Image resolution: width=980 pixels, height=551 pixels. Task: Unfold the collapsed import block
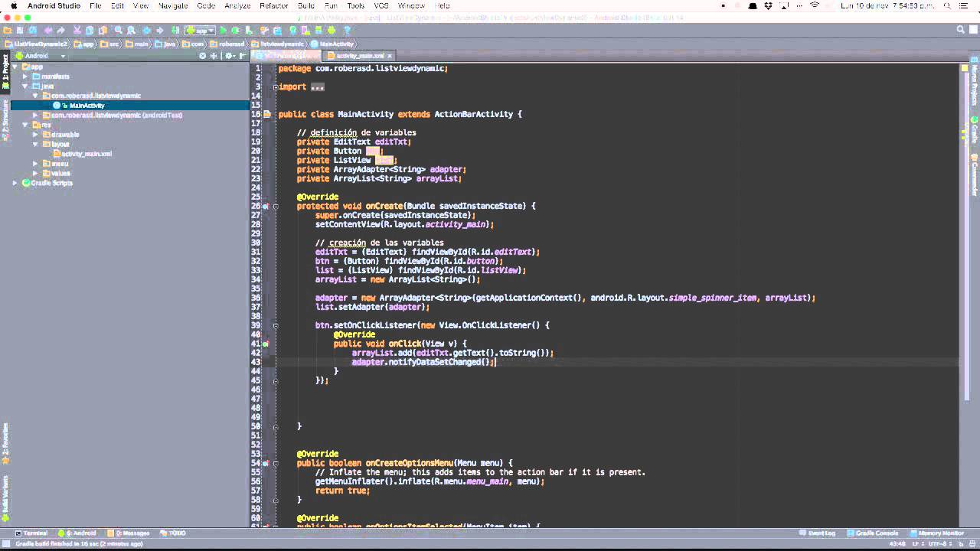pos(276,86)
